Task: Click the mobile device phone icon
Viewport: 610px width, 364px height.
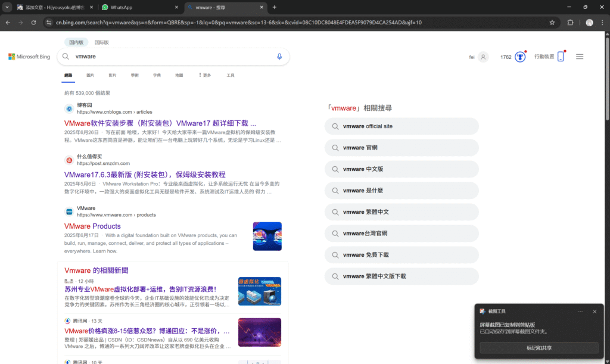Action: coord(561,57)
